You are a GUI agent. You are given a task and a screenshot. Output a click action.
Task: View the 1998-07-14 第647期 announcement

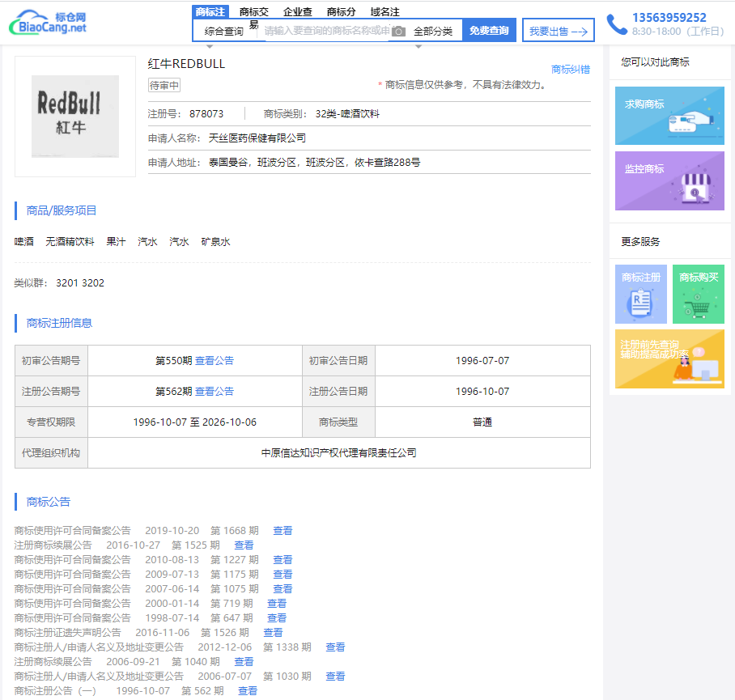[x=277, y=618]
